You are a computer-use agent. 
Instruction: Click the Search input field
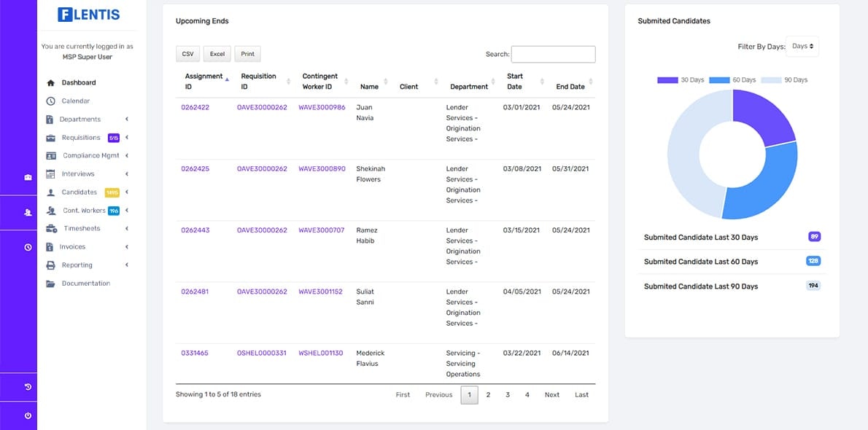tap(553, 54)
